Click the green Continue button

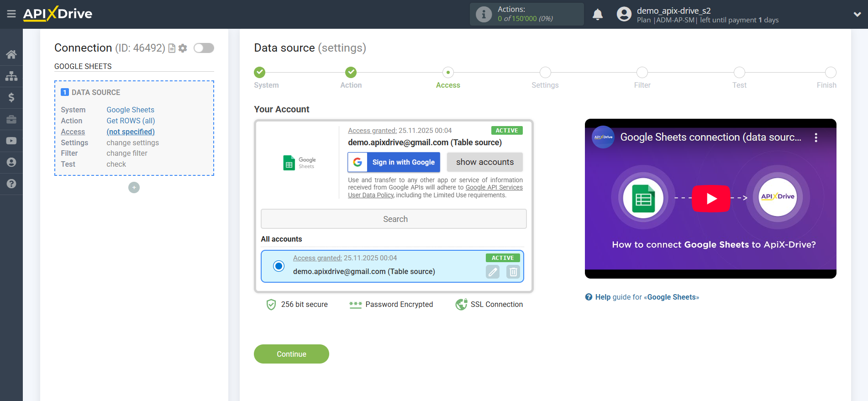[x=291, y=354]
